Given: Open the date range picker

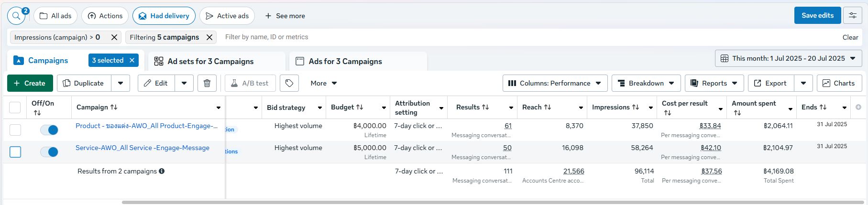Looking at the screenshot, I should (789, 58).
